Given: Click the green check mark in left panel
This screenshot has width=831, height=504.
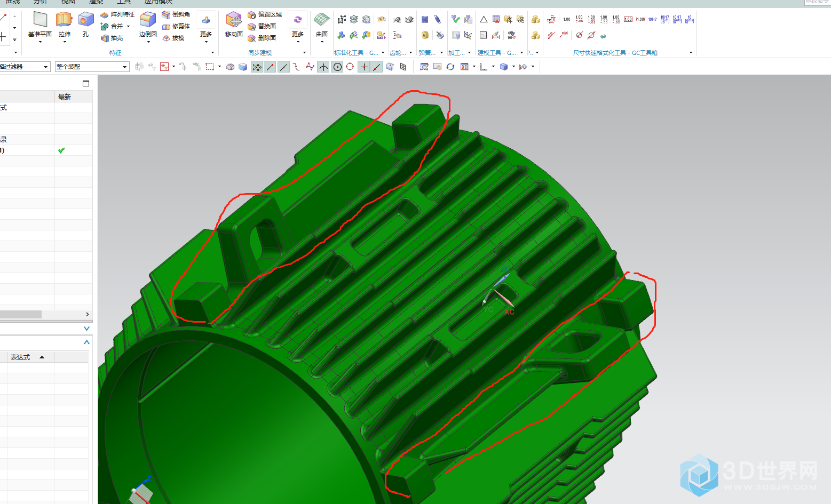Looking at the screenshot, I should [x=61, y=150].
